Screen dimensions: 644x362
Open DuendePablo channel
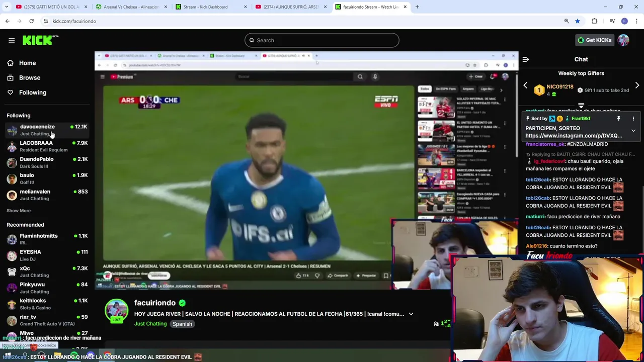pyautogui.click(x=47, y=162)
